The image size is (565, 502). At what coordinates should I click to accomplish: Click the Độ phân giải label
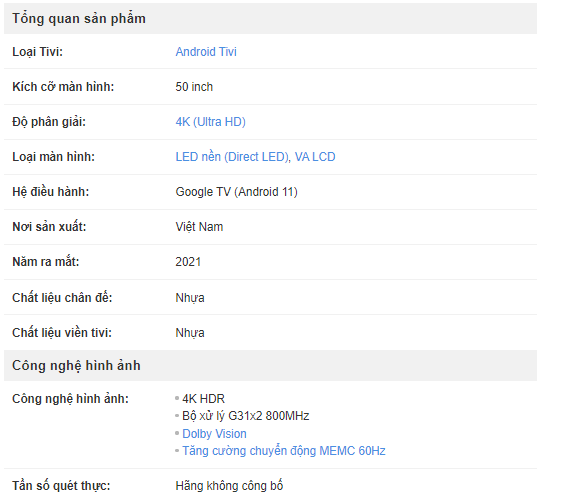point(49,122)
